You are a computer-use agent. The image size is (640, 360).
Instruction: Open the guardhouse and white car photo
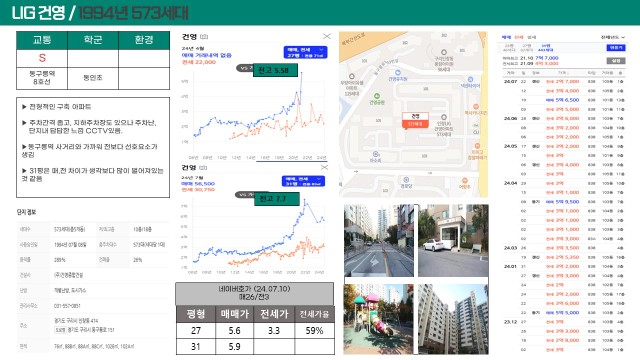pos(453,240)
